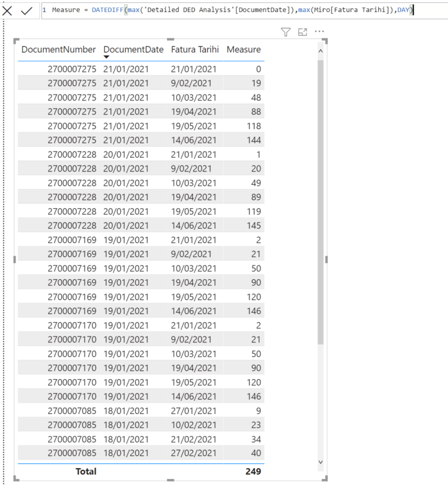
Task: Select Fatura Tarihi 21/02/2021 cell
Action: click(x=194, y=439)
